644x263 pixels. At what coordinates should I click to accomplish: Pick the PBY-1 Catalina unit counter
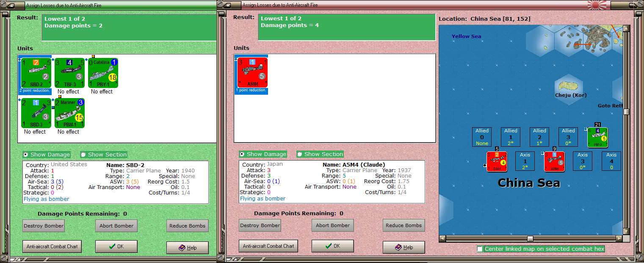[x=103, y=73]
